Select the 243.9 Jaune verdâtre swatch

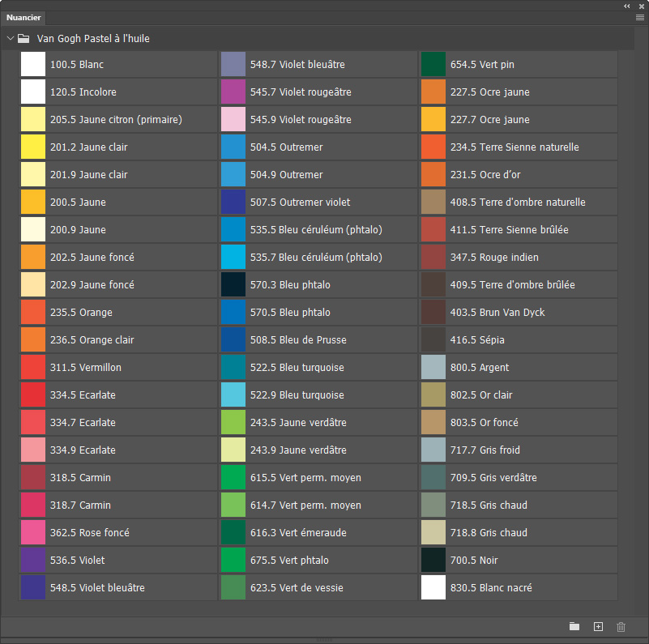(233, 450)
